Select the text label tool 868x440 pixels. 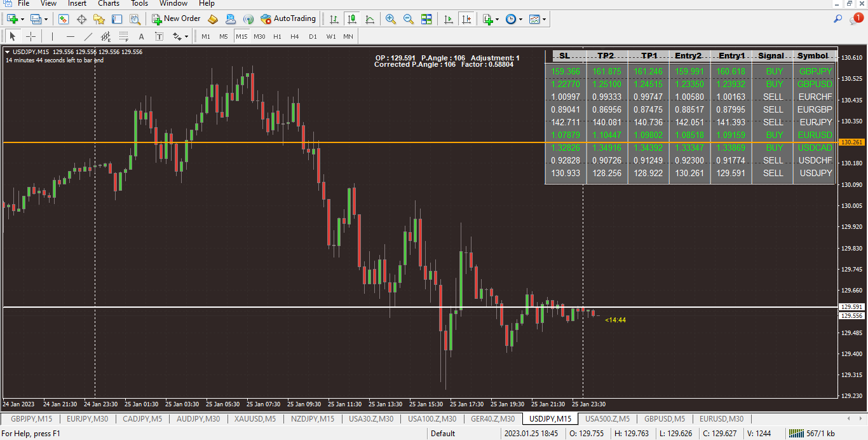click(x=159, y=36)
